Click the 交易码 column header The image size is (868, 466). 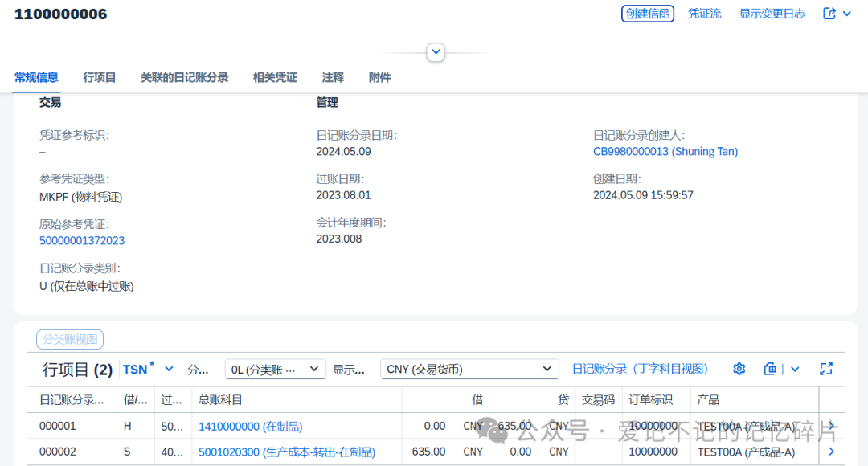pos(598,400)
